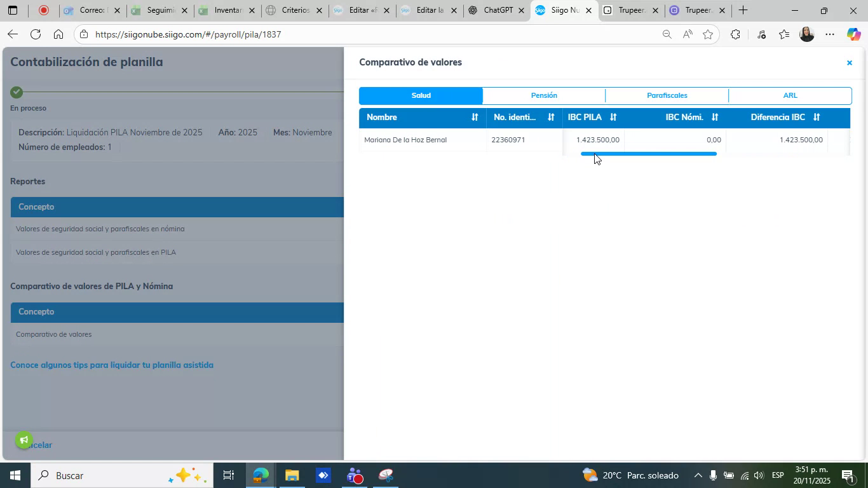Open the browser profile avatar
The width and height of the screenshot is (868, 488).
(807, 34)
